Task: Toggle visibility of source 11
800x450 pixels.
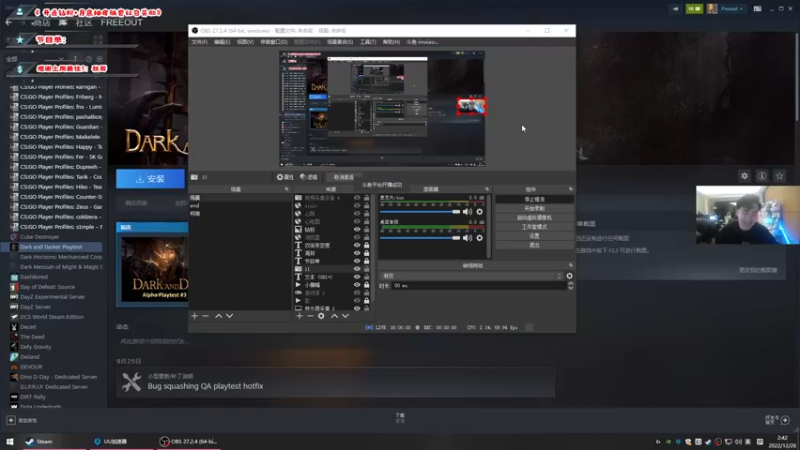Action: point(357,269)
